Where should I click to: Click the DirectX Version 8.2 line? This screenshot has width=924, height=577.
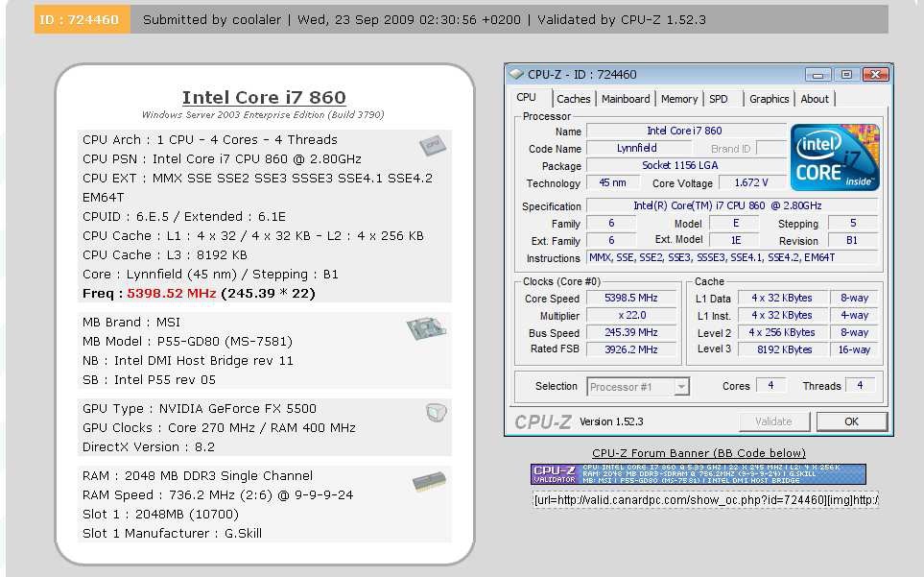[x=149, y=447]
